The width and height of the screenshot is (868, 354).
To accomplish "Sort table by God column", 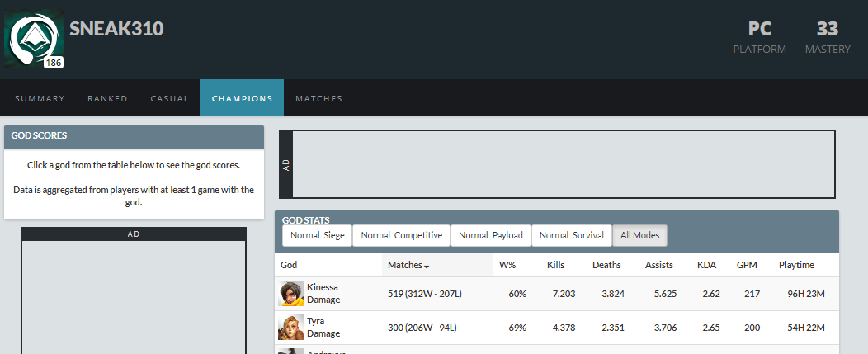I will click(289, 265).
